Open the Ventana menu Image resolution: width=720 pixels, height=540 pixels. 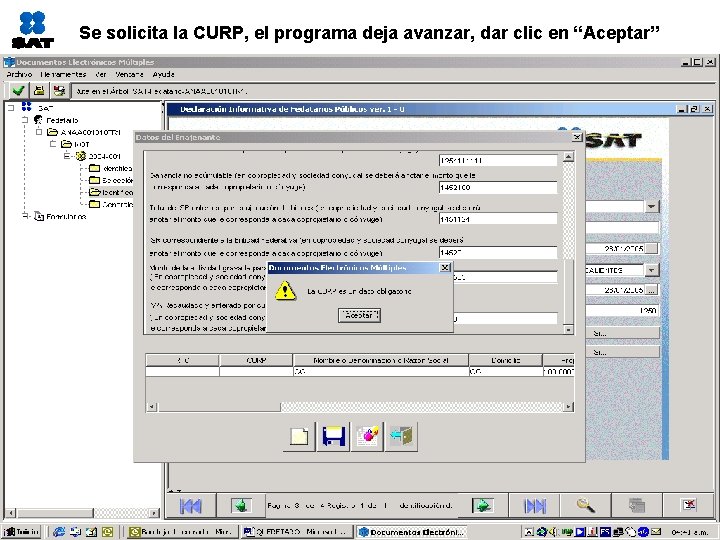[x=129, y=74]
